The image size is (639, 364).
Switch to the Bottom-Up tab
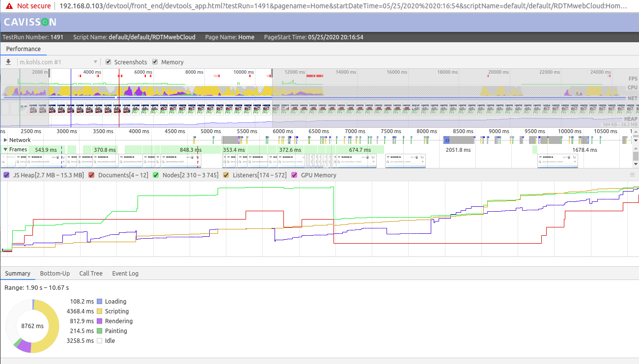[x=55, y=273]
